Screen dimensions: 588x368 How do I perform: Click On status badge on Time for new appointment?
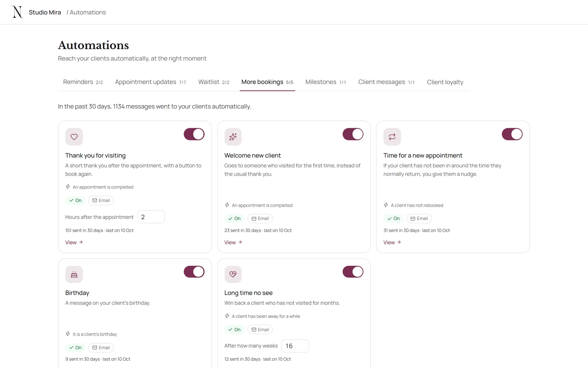pyautogui.click(x=393, y=219)
